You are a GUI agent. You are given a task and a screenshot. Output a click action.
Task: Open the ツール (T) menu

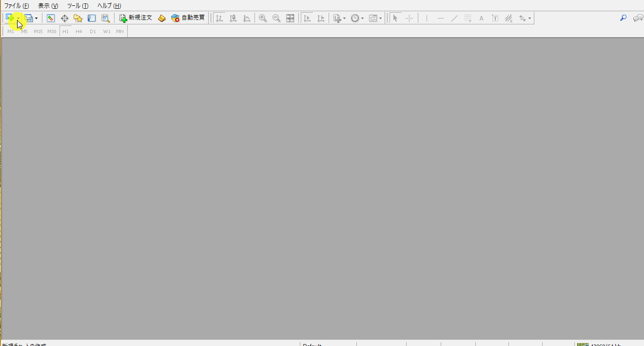(78, 6)
